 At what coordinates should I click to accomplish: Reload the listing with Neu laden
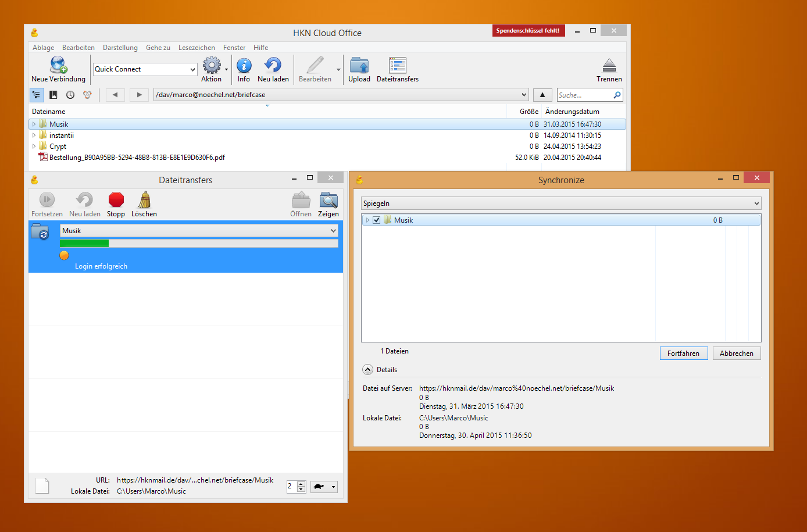pos(273,65)
